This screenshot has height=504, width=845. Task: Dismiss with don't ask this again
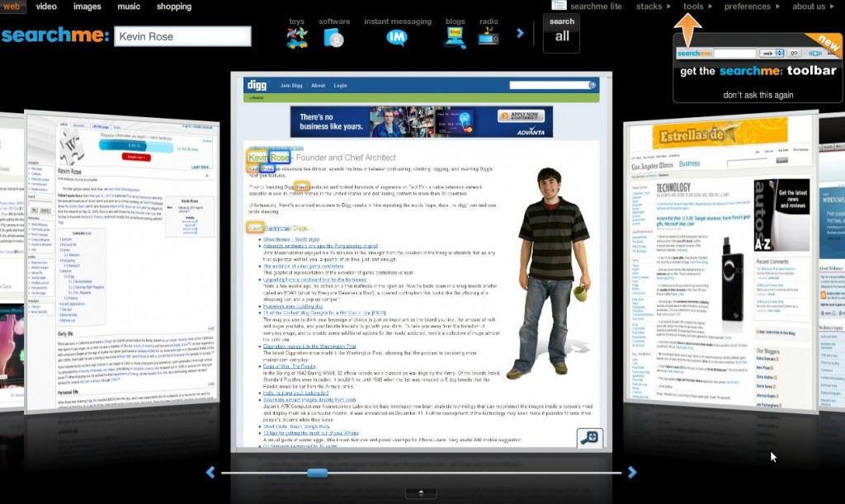pos(758,95)
